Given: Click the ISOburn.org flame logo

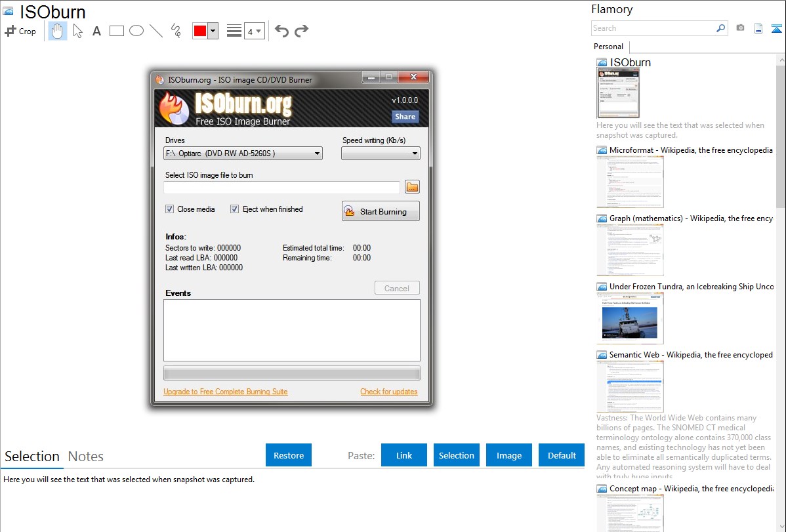Looking at the screenshot, I should (x=175, y=108).
